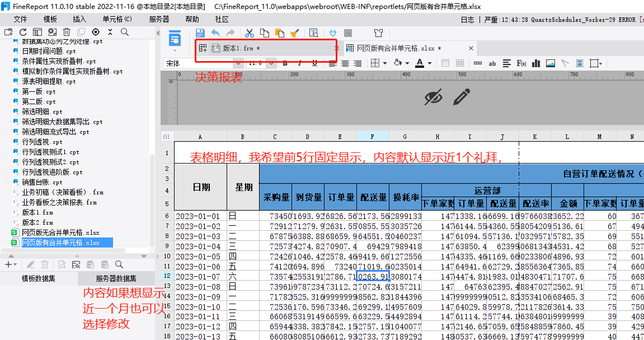Toggle bold formatting

tap(285, 63)
